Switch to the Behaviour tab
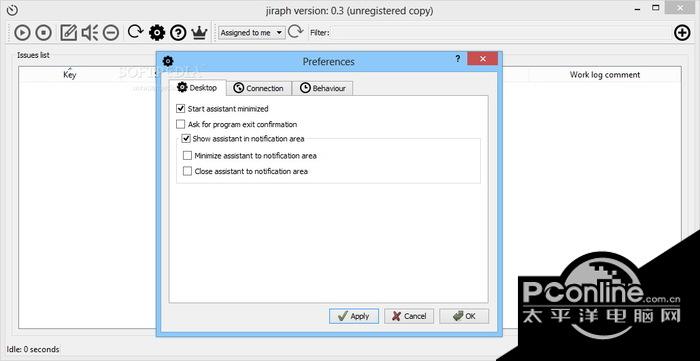Image resolution: width=700 pixels, height=361 pixels. [323, 88]
